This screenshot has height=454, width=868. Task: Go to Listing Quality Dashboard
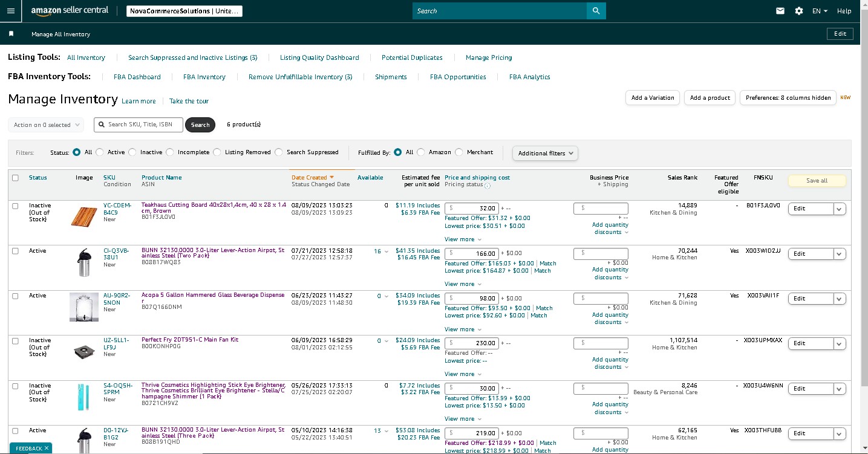point(319,57)
